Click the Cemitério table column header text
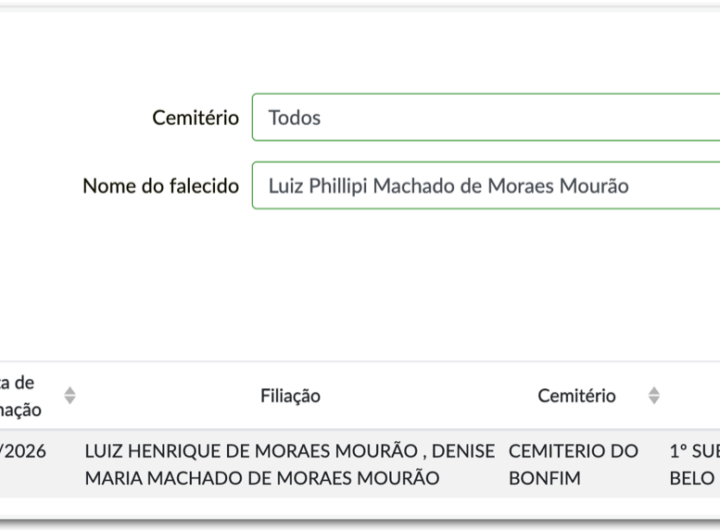Viewport: 720px width, 530px height. tap(576, 396)
